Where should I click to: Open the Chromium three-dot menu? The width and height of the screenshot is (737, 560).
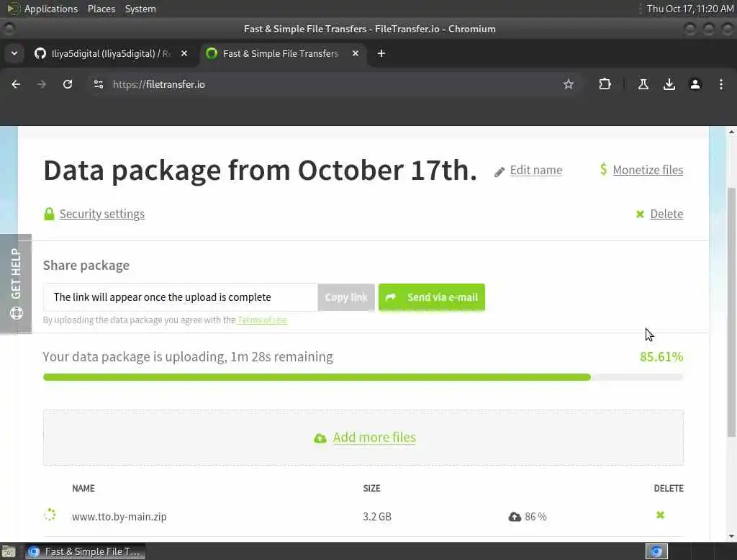721,84
